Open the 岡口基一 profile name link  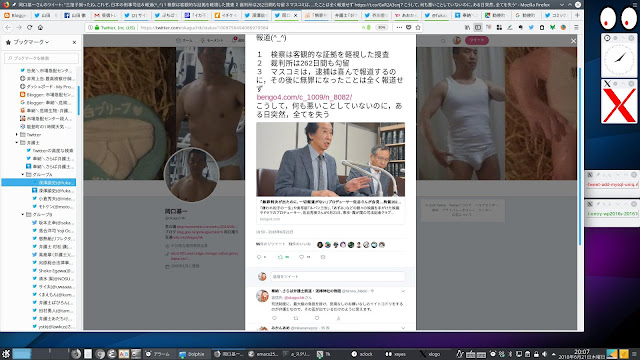tap(176, 211)
